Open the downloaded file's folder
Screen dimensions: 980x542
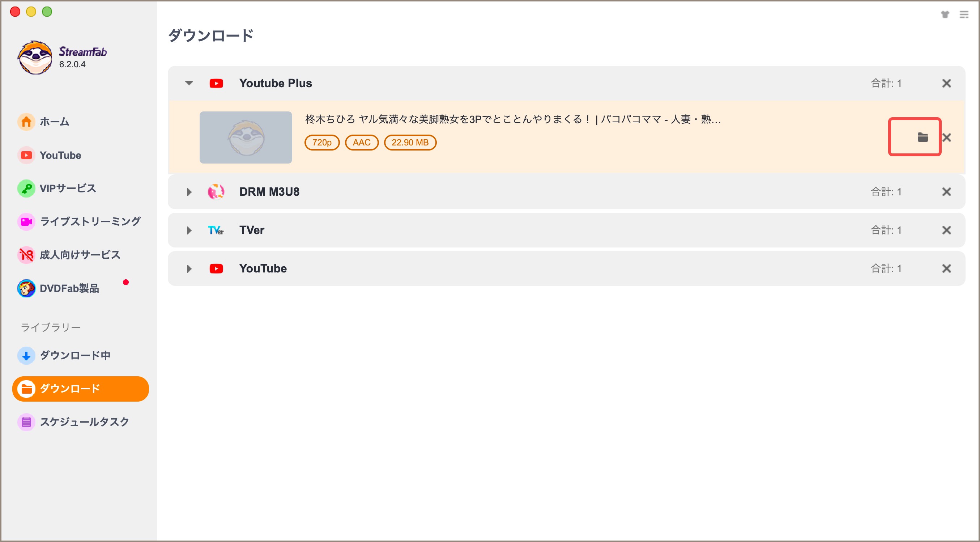click(x=923, y=137)
